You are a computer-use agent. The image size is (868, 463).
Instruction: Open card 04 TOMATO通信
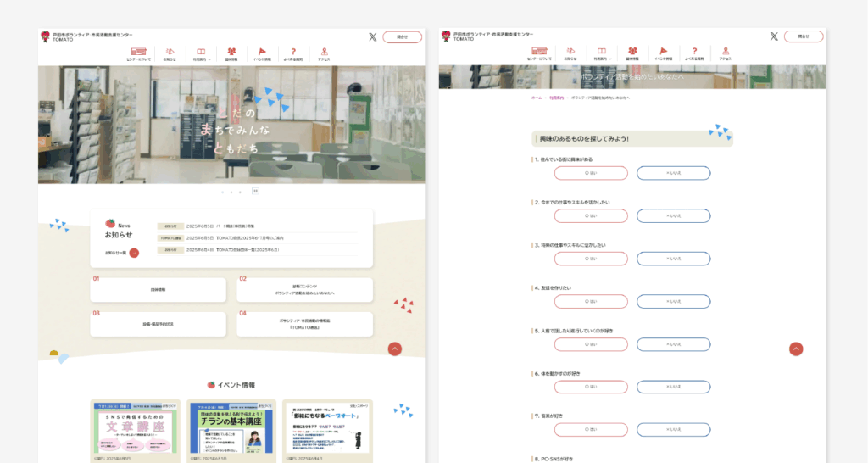click(304, 324)
